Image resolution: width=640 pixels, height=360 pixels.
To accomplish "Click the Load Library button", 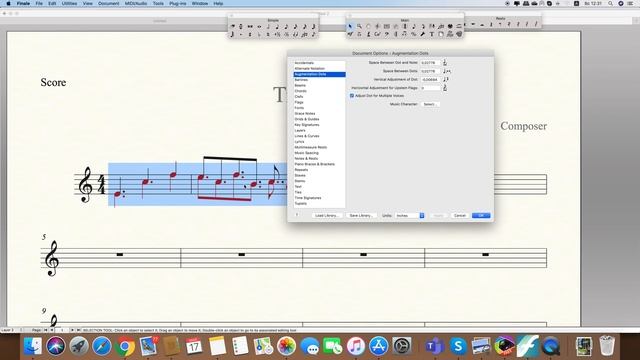I will click(x=327, y=216).
